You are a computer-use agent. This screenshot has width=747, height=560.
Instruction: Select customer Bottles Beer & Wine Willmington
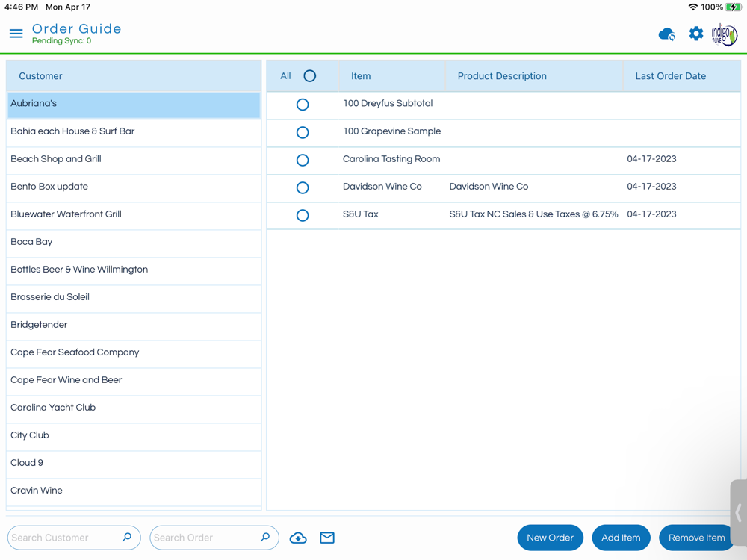click(x=134, y=271)
